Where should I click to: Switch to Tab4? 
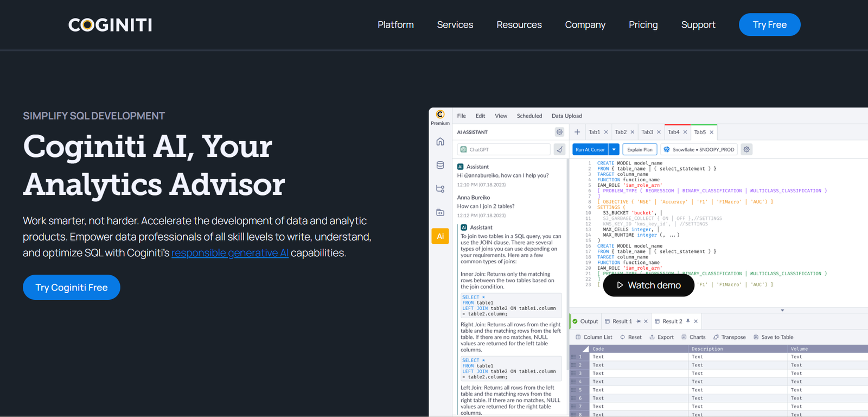(674, 132)
